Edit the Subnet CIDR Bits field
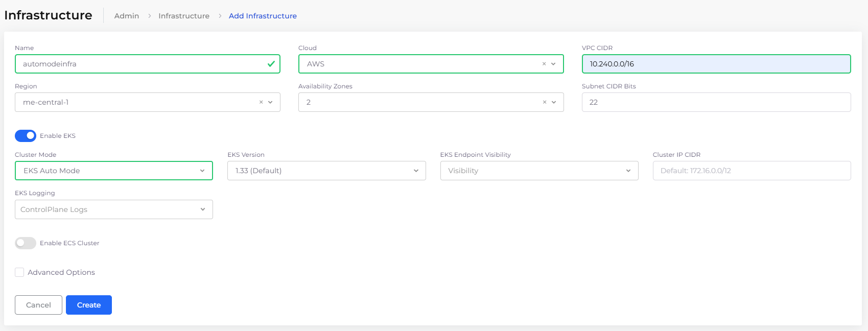 (715, 102)
